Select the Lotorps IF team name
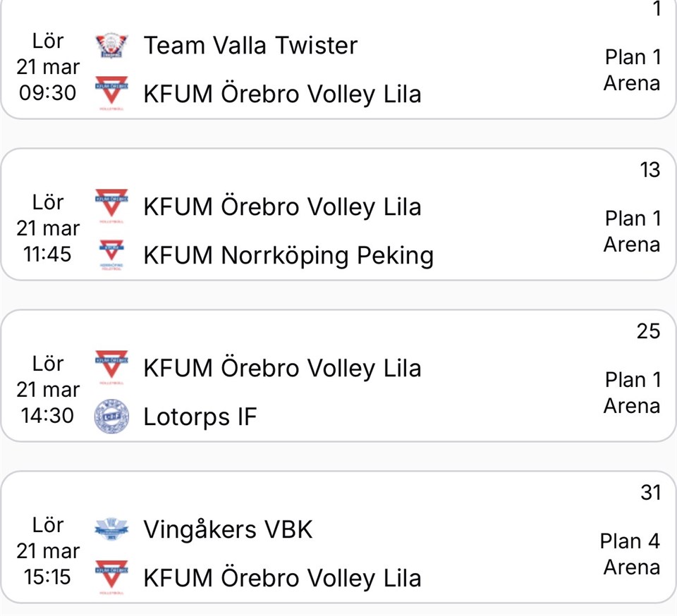 click(x=200, y=417)
